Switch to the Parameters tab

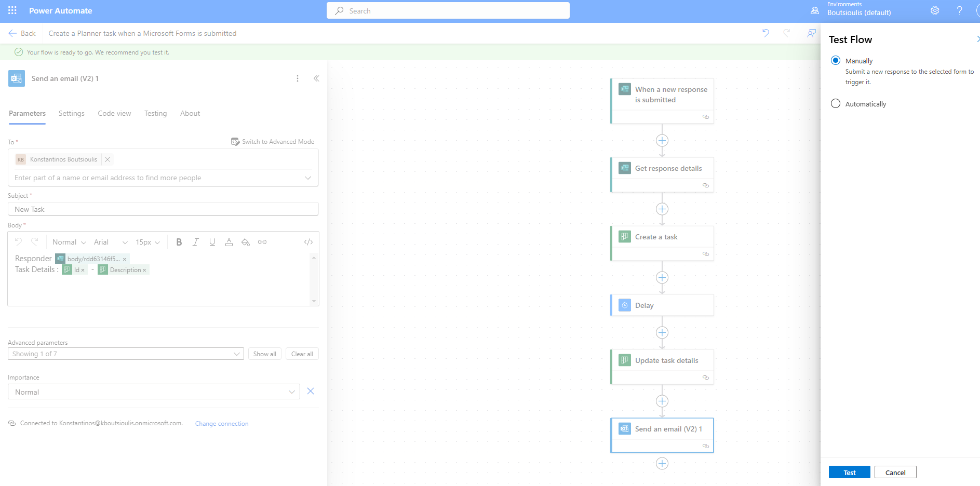point(27,113)
